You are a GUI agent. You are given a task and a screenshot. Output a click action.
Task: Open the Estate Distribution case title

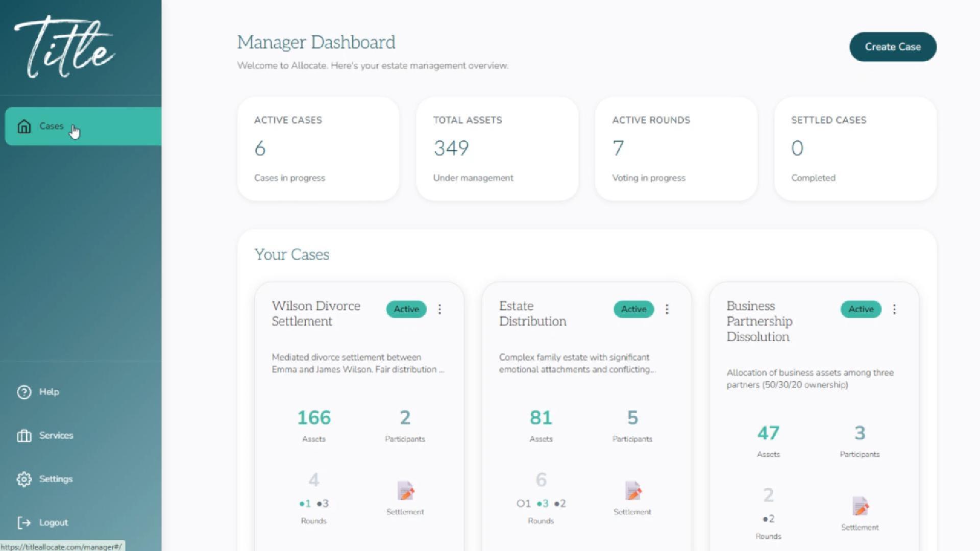pos(532,314)
